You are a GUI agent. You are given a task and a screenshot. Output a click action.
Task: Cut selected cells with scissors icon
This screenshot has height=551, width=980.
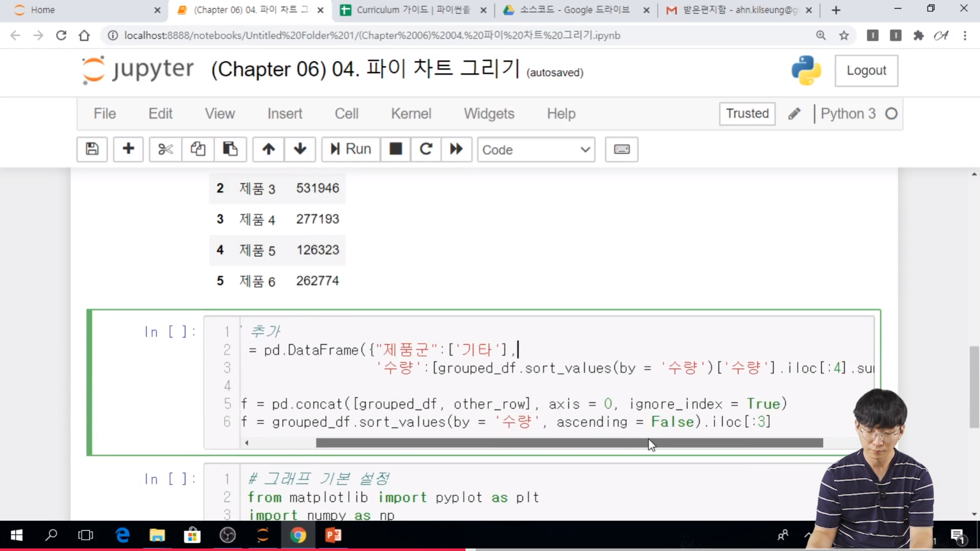coord(165,149)
